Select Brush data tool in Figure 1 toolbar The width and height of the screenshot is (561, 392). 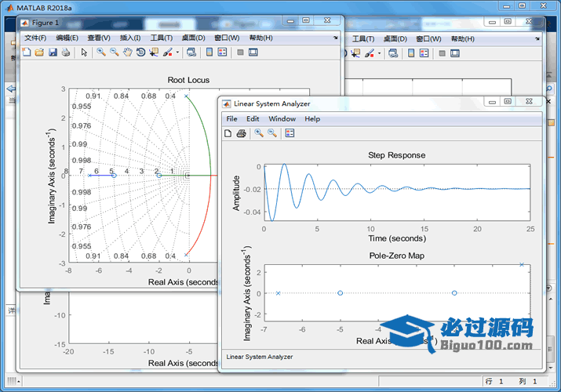[167, 53]
